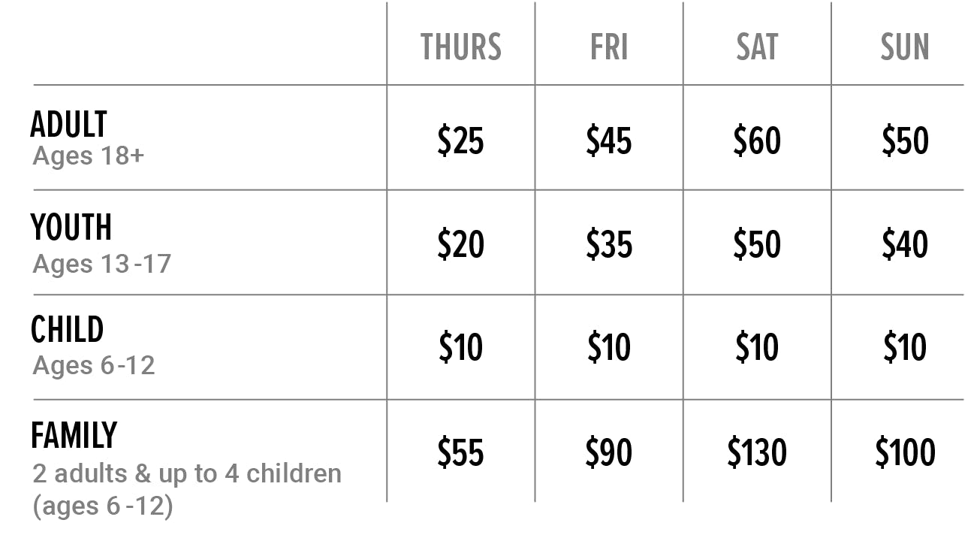Screen dimensions: 980x535
Task: Select the FAMILY row label
Action: point(74,436)
